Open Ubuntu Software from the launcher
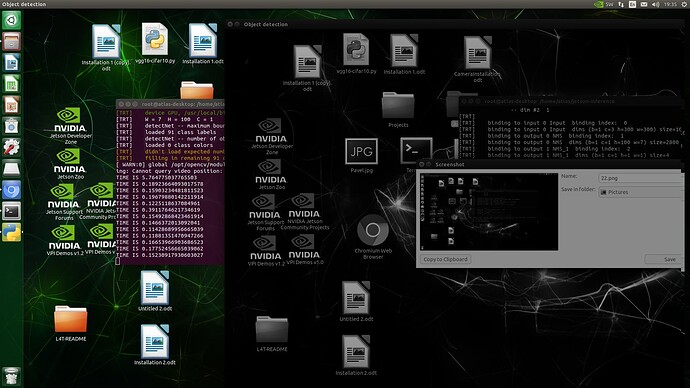The height and width of the screenshot is (388, 690). (x=11, y=126)
